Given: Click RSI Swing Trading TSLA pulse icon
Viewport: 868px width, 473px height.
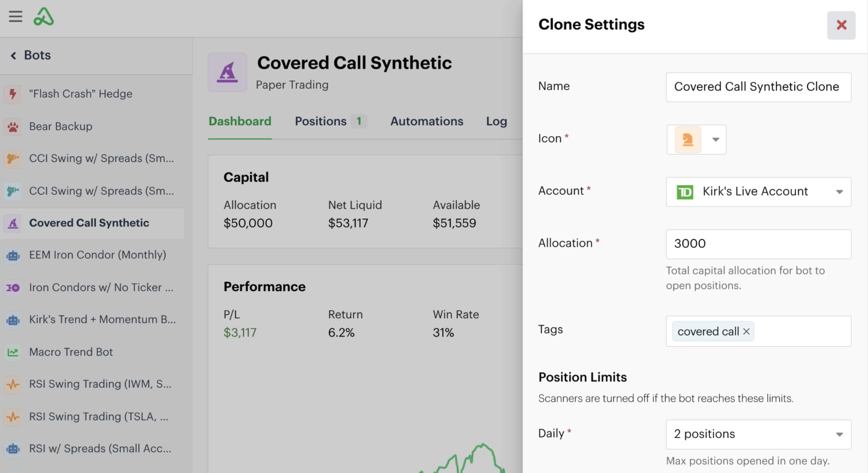Looking at the screenshot, I should tap(13, 417).
